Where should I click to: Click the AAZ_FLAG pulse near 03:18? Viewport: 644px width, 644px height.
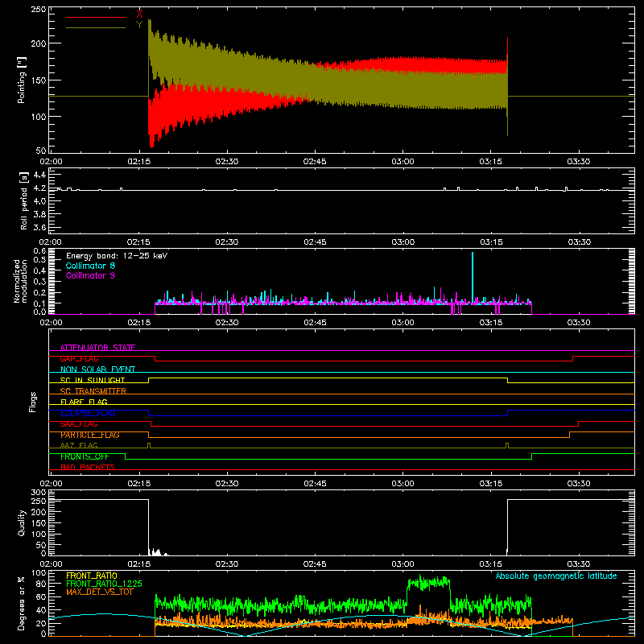(507, 445)
